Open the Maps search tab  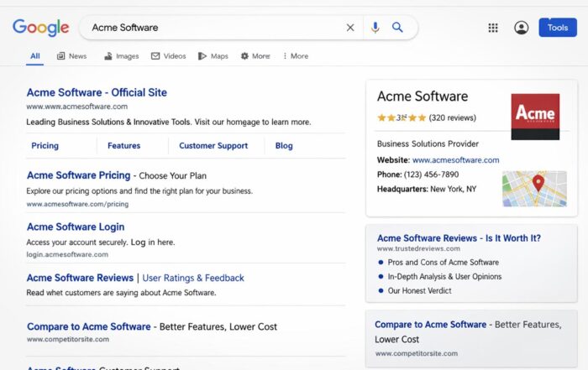213,56
